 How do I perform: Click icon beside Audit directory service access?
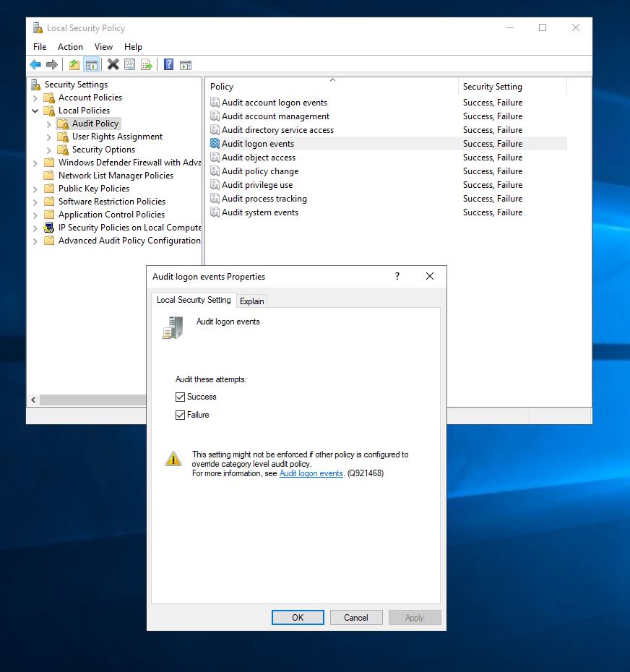tap(215, 130)
